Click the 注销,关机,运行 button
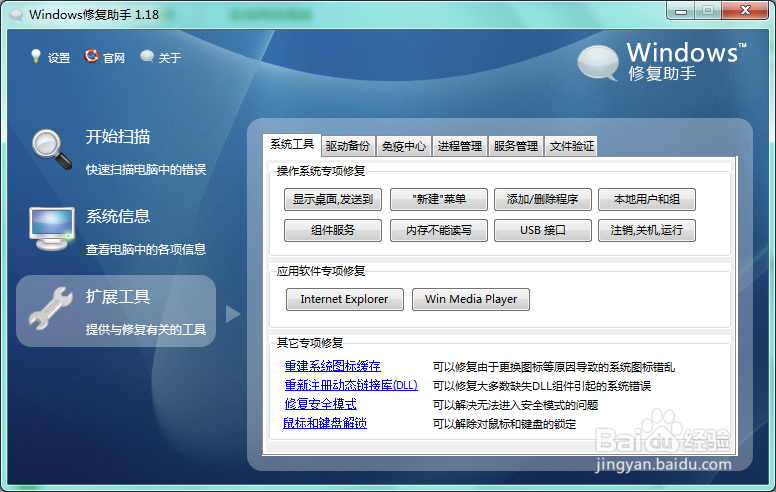Viewport: 776px width, 492px height. [x=647, y=230]
